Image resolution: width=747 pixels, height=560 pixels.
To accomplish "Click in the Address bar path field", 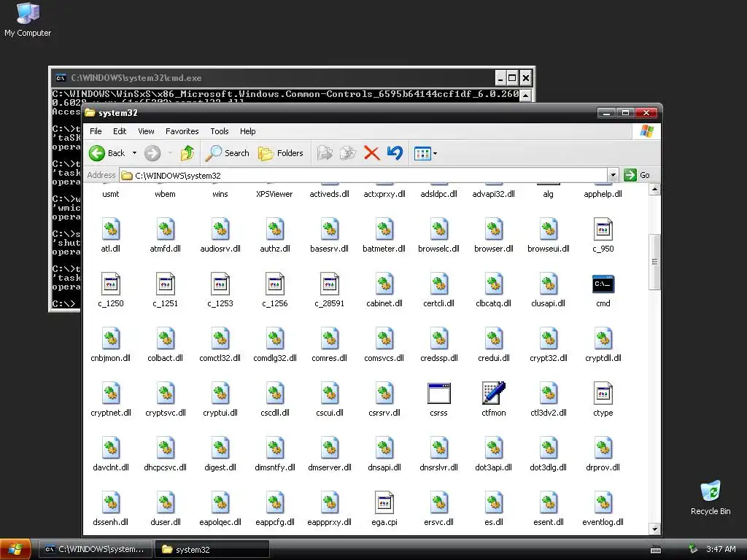I will 364,175.
